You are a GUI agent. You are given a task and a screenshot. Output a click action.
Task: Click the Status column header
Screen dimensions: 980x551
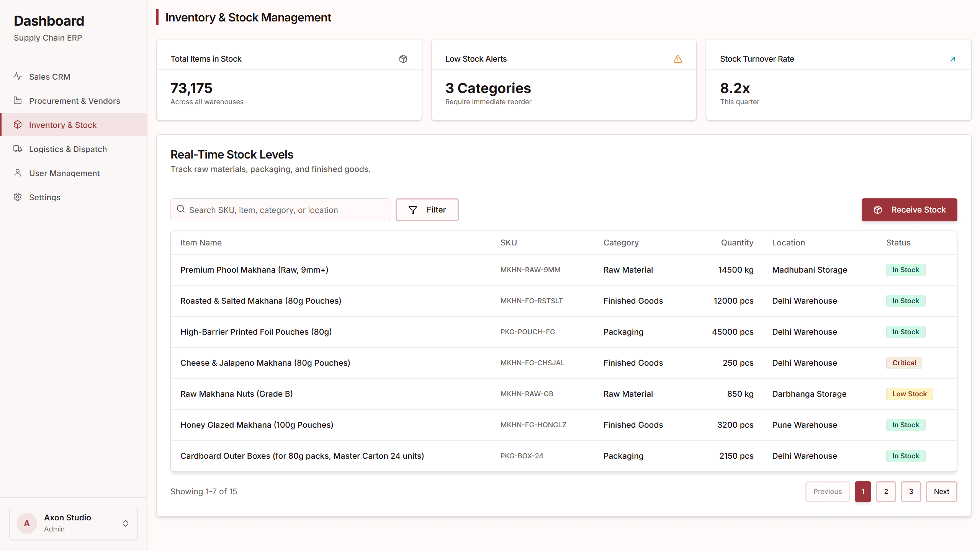tap(898, 243)
